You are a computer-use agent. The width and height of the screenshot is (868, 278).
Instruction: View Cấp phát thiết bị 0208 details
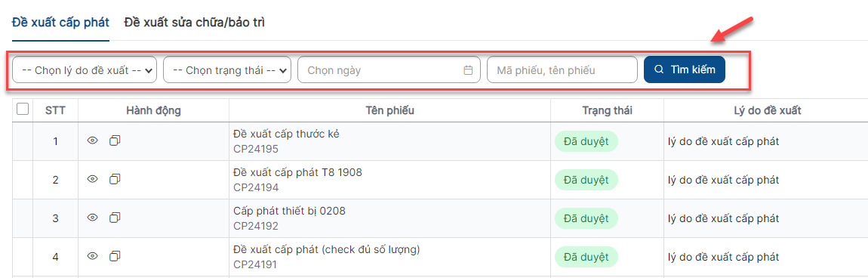pos(93,218)
